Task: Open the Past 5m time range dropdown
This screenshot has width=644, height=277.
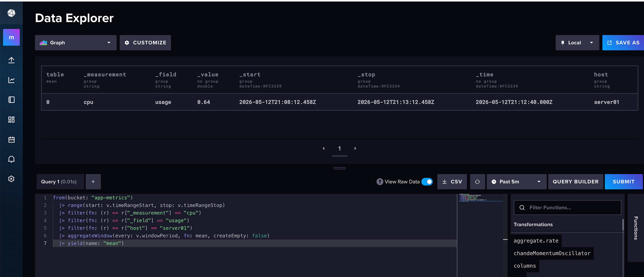Action: point(516,182)
